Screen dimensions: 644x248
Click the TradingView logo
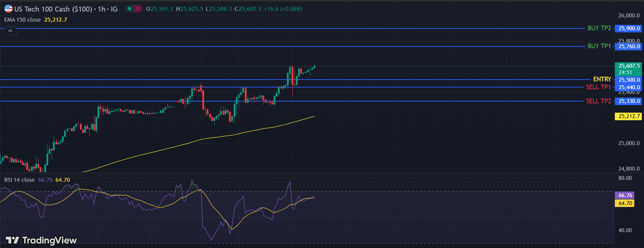tap(41, 240)
